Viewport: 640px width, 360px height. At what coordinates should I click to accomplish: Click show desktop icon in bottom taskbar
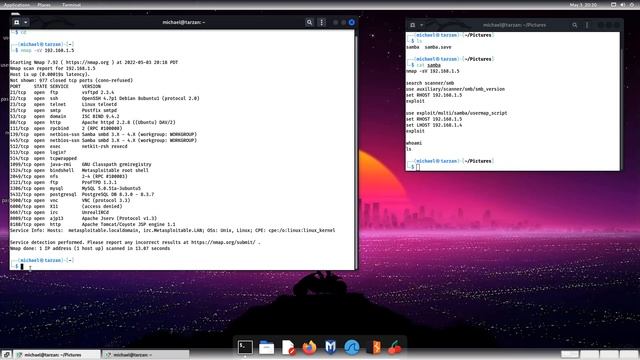click(x=6, y=355)
